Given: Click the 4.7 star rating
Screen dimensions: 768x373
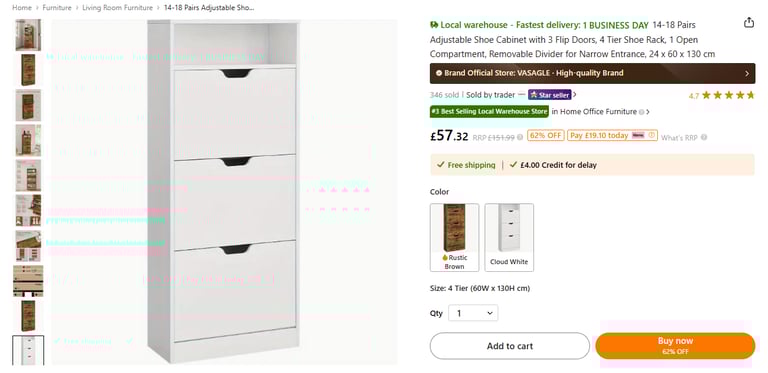Looking at the screenshot, I should (721, 95).
